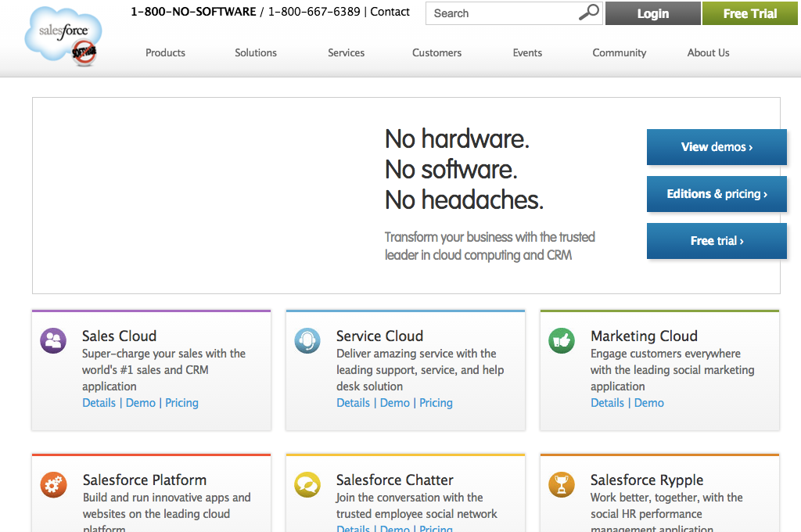Screen dimensions: 801x532
Task: Click the yellow Salesforce Chatter icon
Action: tap(307, 485)
